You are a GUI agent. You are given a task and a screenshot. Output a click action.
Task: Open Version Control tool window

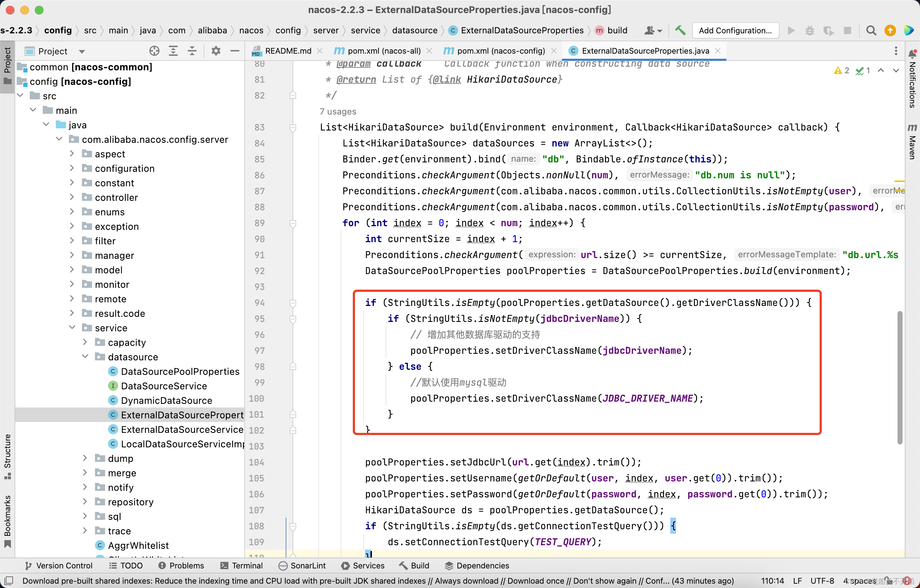pyautogui.click(x=58, y=566)
